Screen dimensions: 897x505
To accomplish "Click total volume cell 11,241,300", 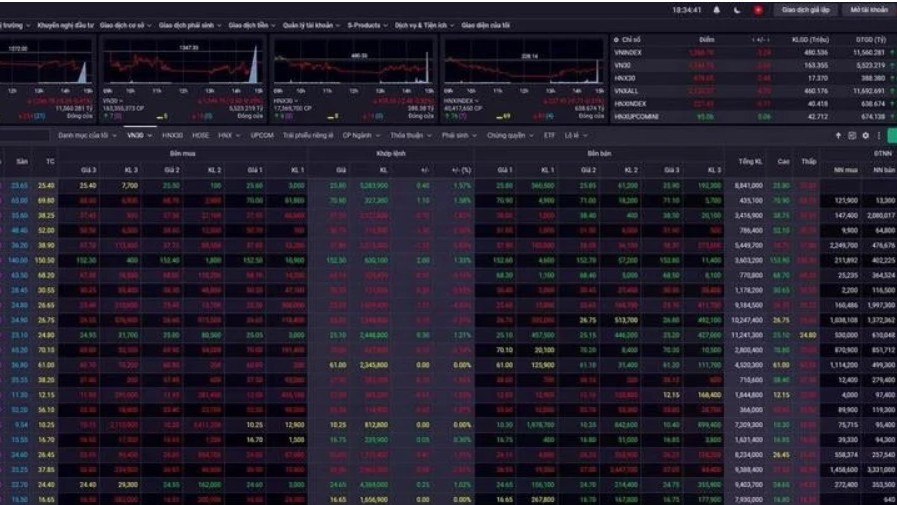I will point(747,335).
